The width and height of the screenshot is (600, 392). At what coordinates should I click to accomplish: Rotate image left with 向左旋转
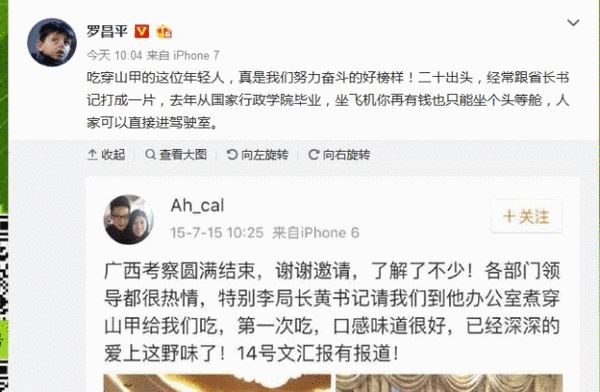tap(257, 155)
